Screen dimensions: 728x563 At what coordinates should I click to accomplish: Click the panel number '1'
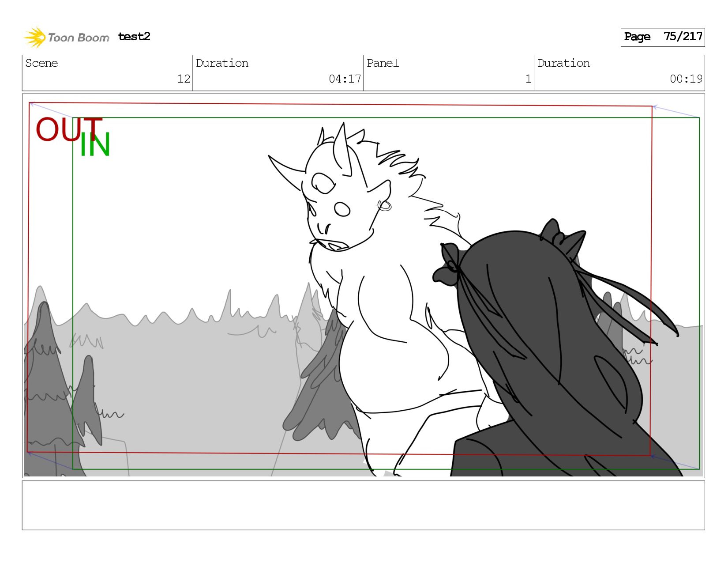[x=528, y=79]
